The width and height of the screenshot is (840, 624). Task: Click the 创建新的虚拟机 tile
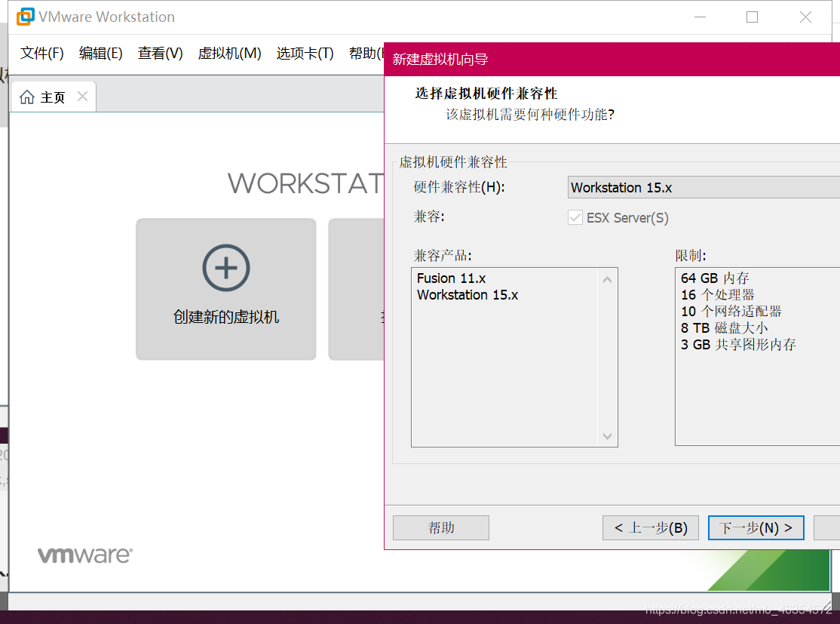click(x=226, y=289)
